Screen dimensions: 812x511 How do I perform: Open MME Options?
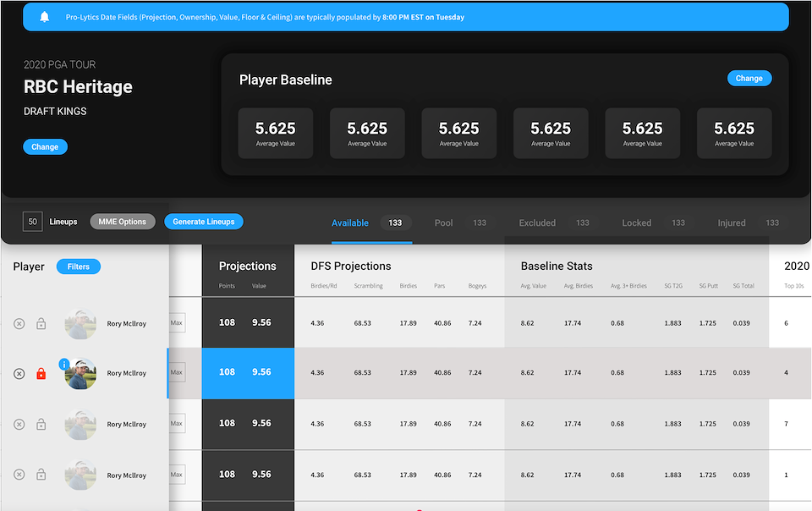tap(122, 222)
